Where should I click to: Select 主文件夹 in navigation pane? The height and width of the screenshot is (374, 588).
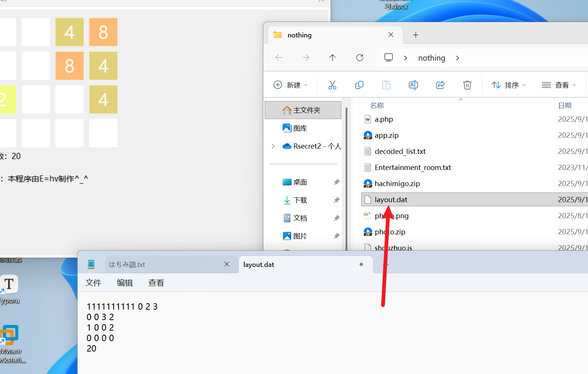[x=303, y=110]
